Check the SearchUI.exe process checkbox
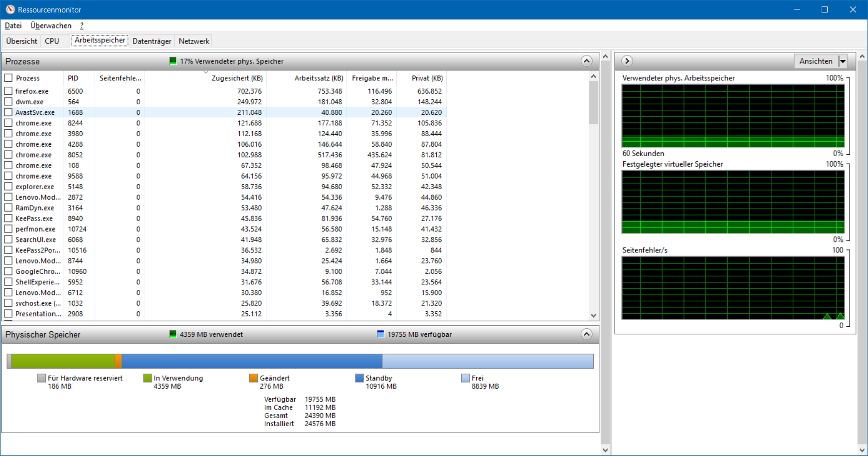Screen dimensions: 868x456 pos(8,239)
